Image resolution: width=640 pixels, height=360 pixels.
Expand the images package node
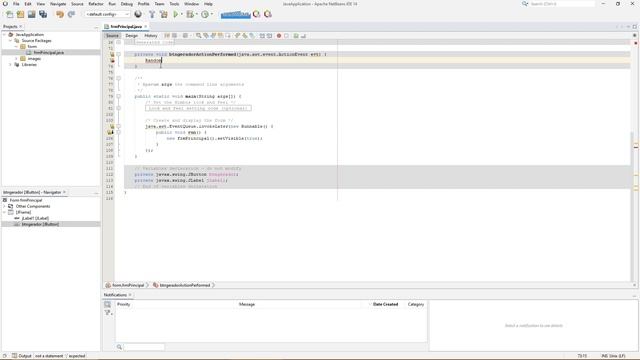[16, 59]
